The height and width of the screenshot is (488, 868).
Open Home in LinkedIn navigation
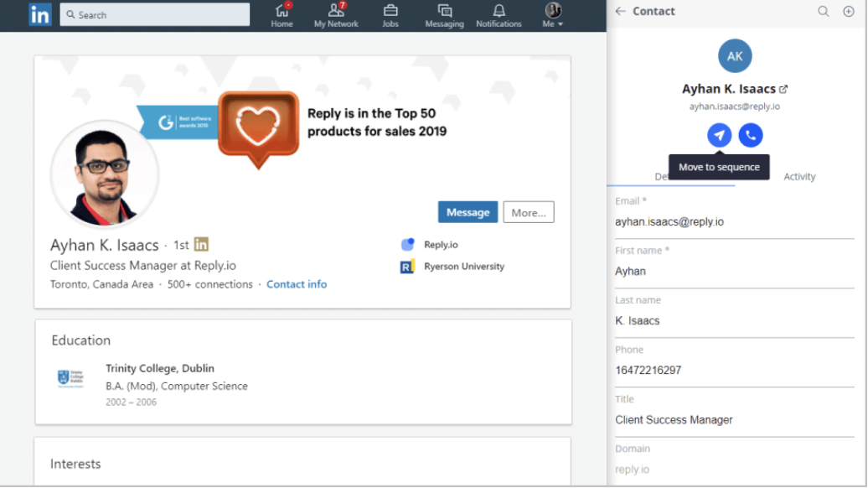click(282, 15)
